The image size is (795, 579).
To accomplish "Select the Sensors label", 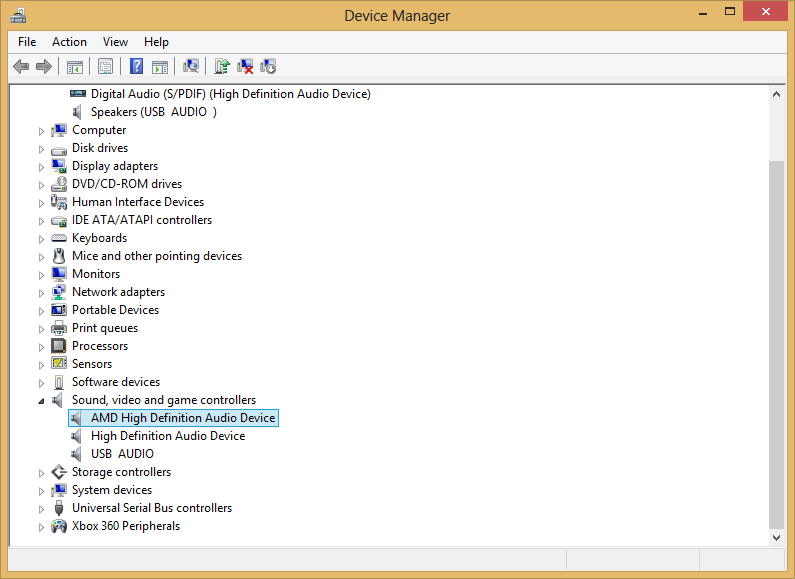I will pos(92,364).
